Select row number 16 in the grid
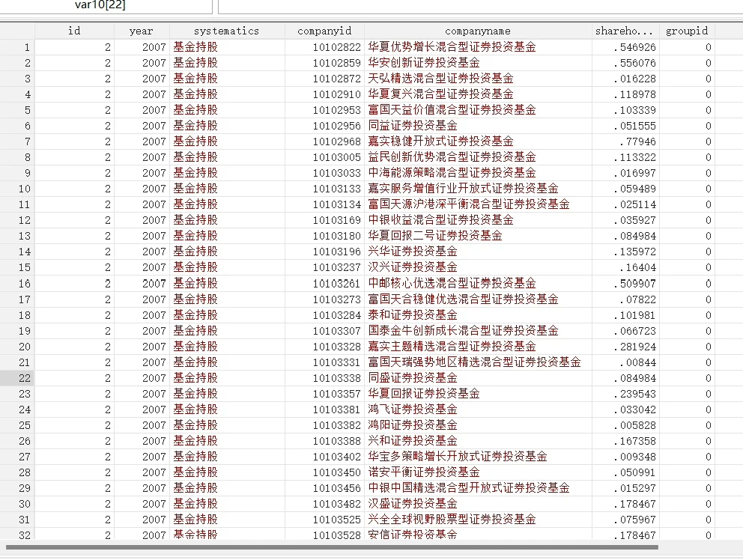Viewport: 743px width, 560px height. [17, 284]
